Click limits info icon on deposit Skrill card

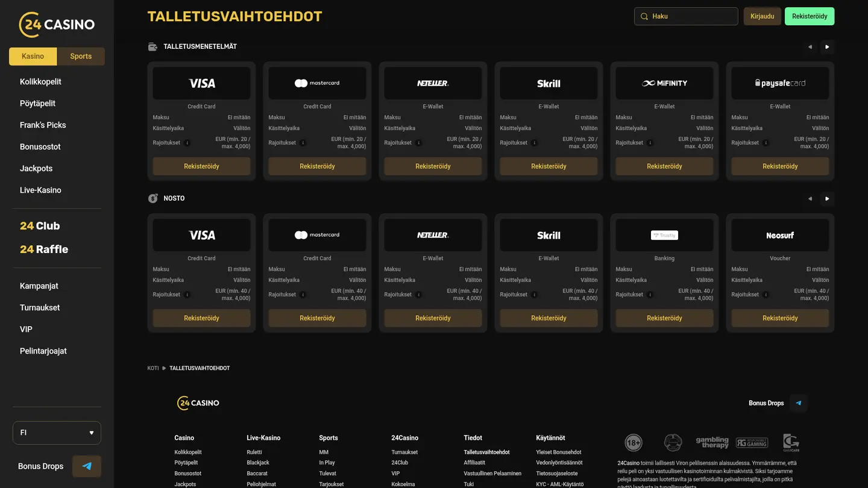(534, 143)
